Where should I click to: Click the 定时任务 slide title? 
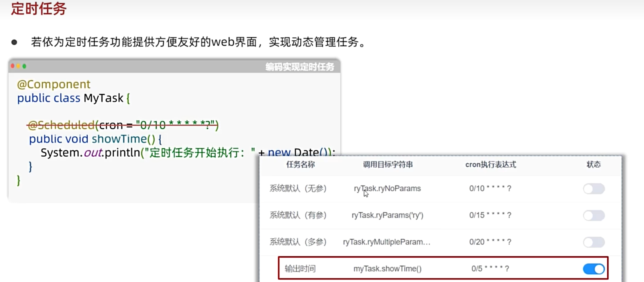click(39, 8)
